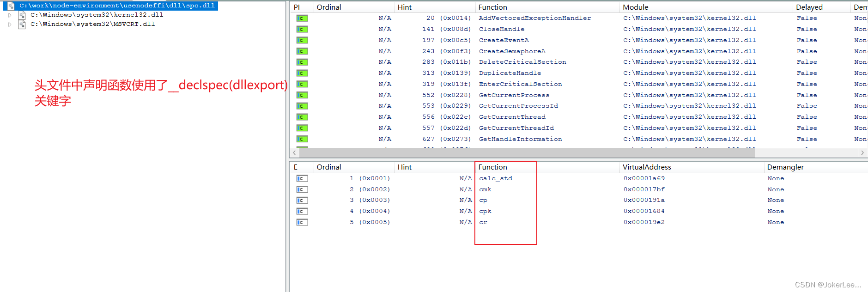
Task: Click the export icon beside cpk
Action: coord(302,212)
